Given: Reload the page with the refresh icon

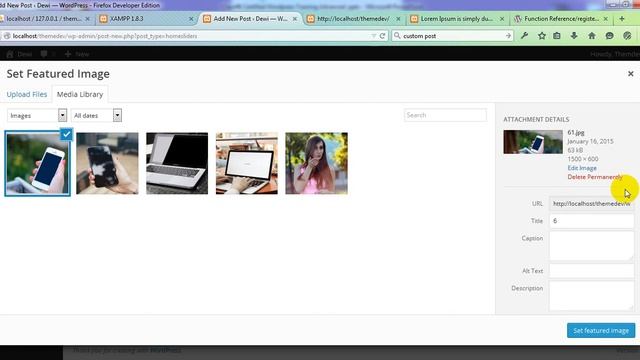Looking at the screenshot, I should [382, 36].
